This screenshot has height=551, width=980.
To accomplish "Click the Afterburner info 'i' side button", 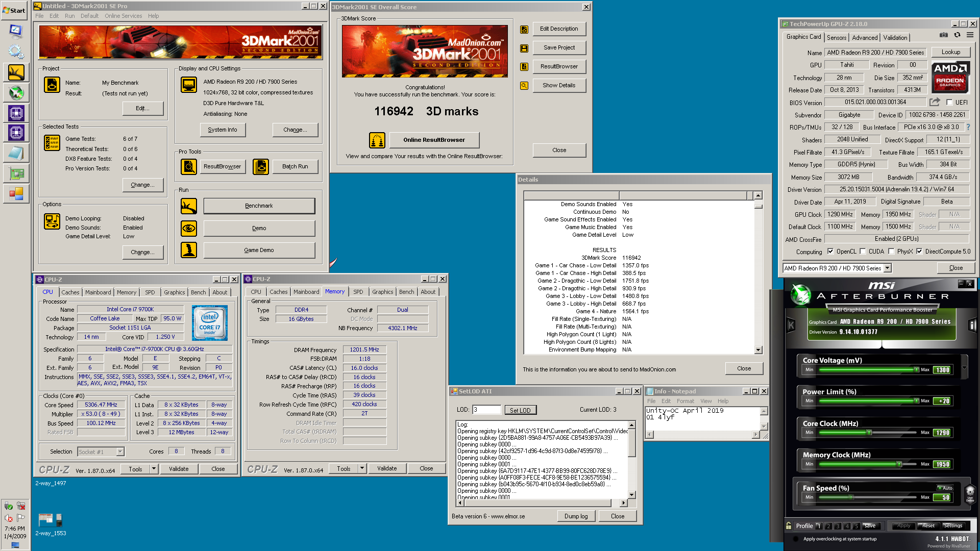I will point(972,325).
